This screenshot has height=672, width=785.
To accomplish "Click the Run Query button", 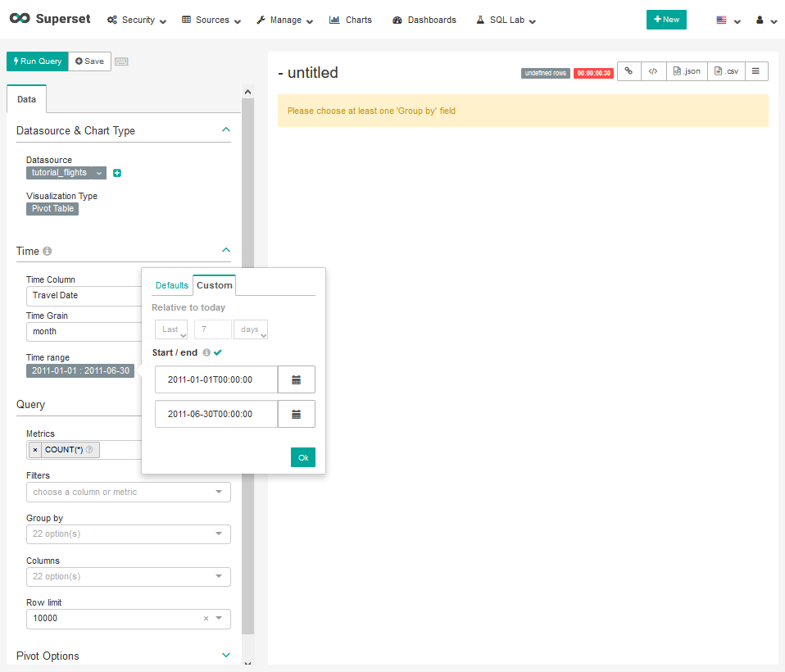I will click(x=37, y=61).
